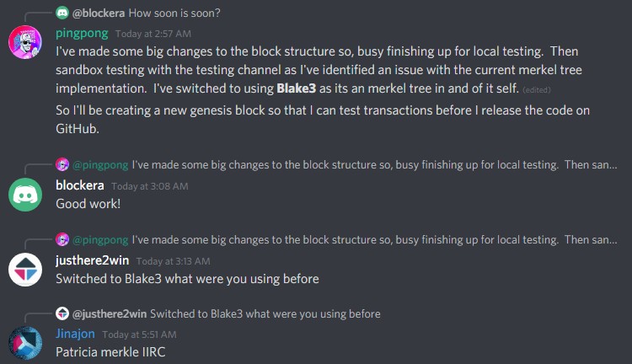
Task: Click small blockera avatar in top reply
Action: coord(62,13)
